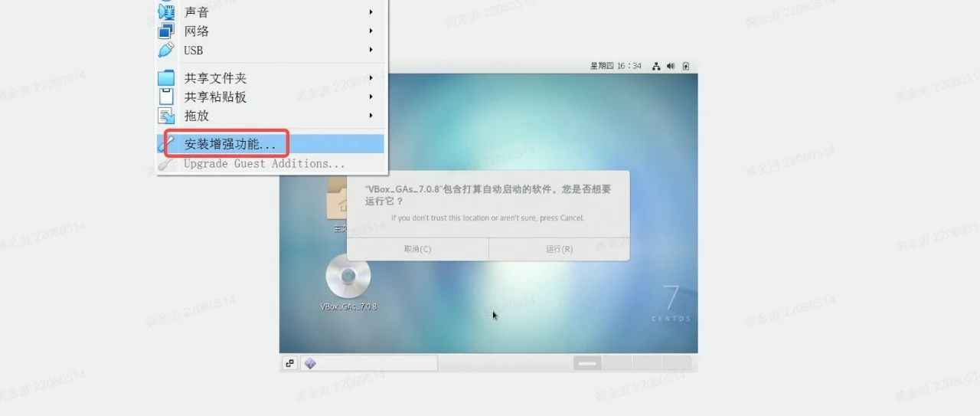This screenshot has width=980, height=416.
Task: Open the 共享文件夹 menu entry
Action: tap(272, 78)
